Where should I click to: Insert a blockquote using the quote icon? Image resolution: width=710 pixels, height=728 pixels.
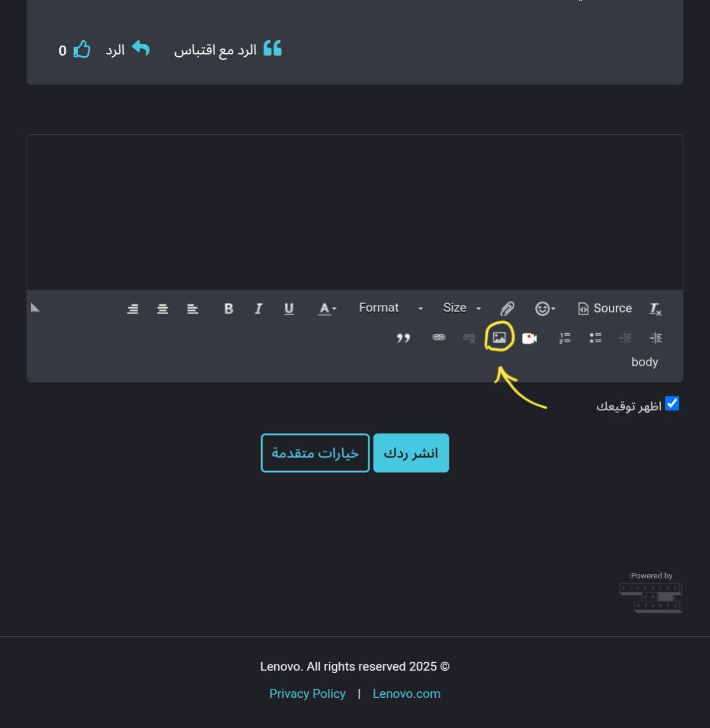[404, 337]
